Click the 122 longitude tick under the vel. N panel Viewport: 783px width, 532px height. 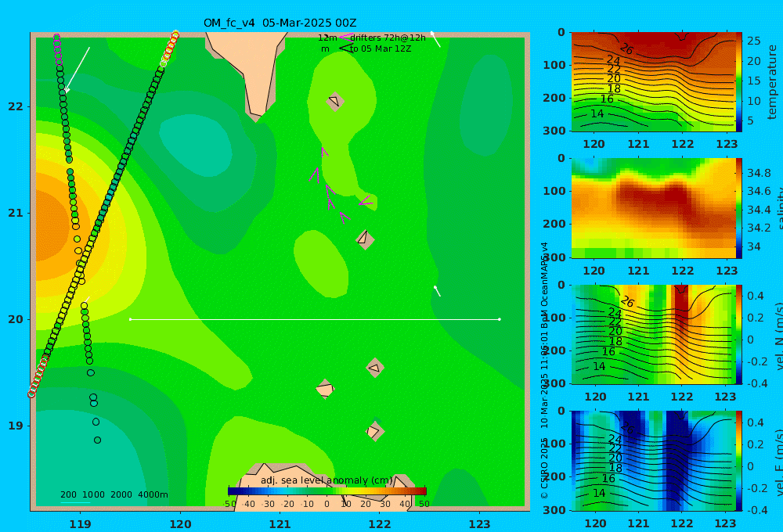[682, 397]
